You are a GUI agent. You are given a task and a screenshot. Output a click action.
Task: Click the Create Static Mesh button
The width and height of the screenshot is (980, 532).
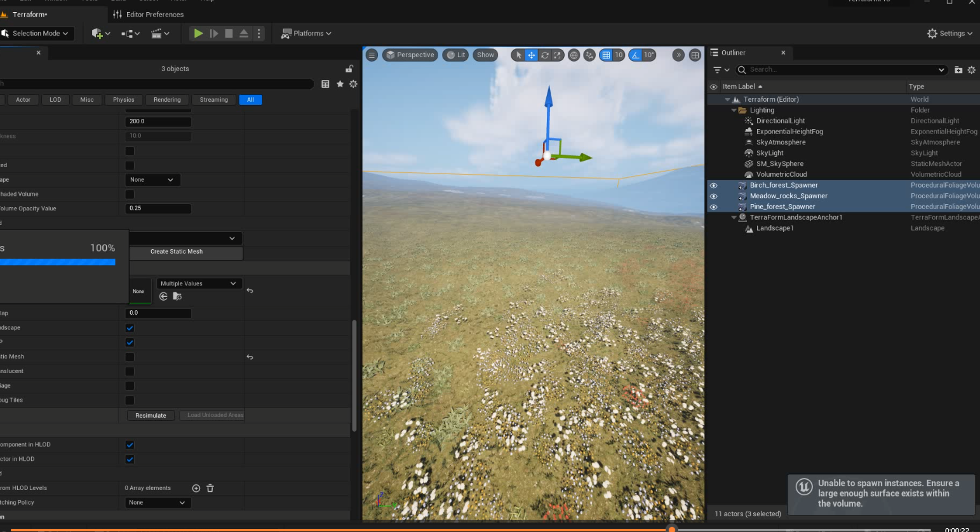pos(185,252)
